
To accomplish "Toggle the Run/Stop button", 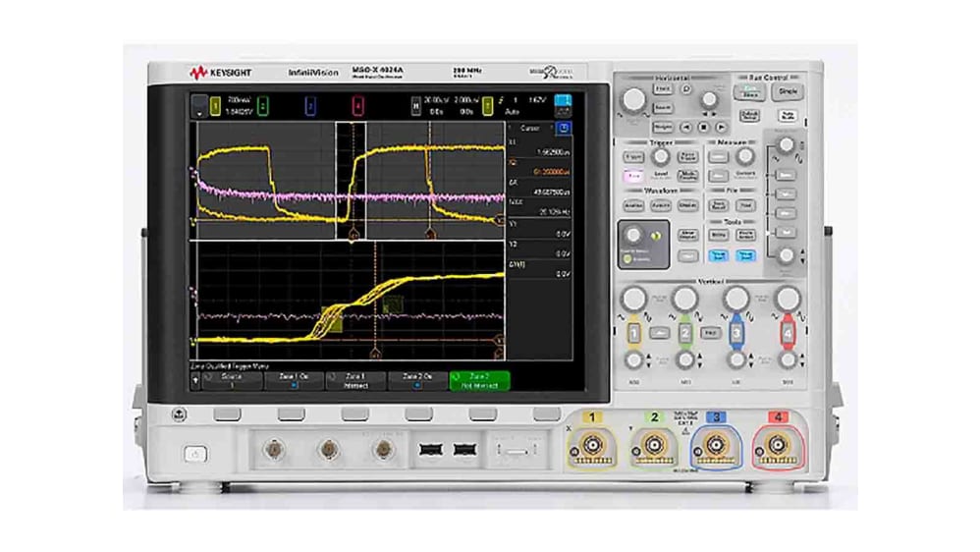I will coord(749,90).
